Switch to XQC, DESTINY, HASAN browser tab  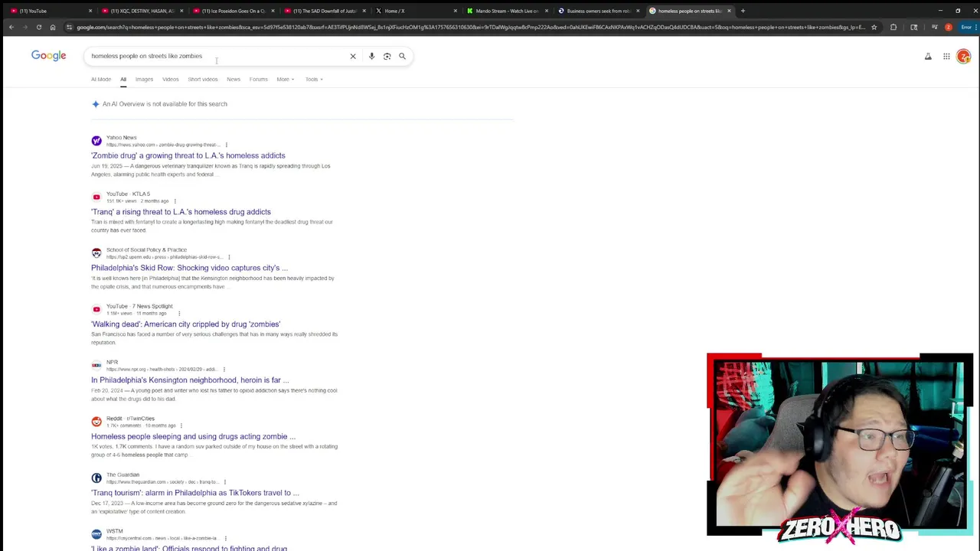point(142,11)
